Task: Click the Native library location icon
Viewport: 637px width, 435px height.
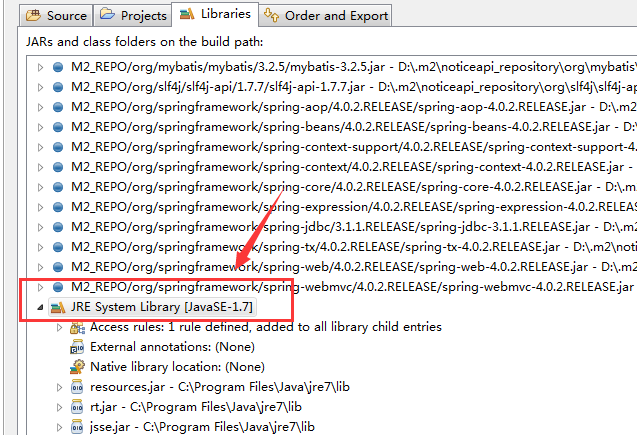Action: click(77, 367)
